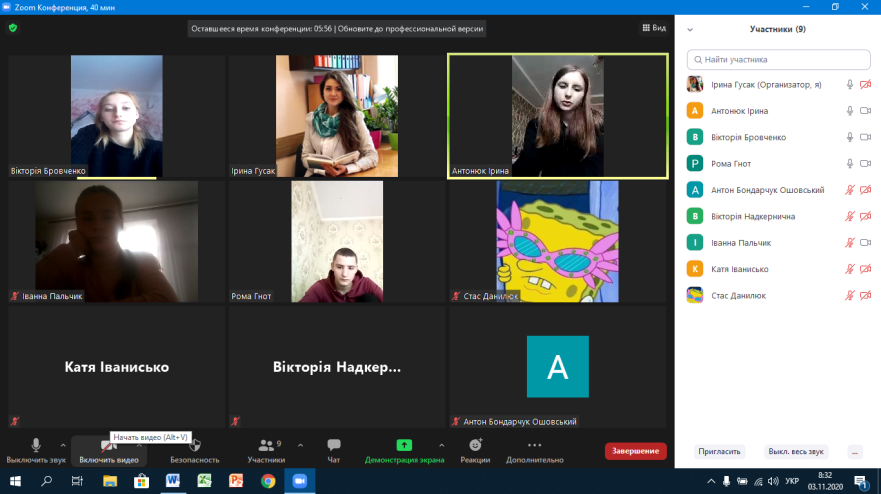Image resolution: width=881 pixels, height=494 pixels.
Task: Select Вікторія Надкернична name in list
Action: 753,216
